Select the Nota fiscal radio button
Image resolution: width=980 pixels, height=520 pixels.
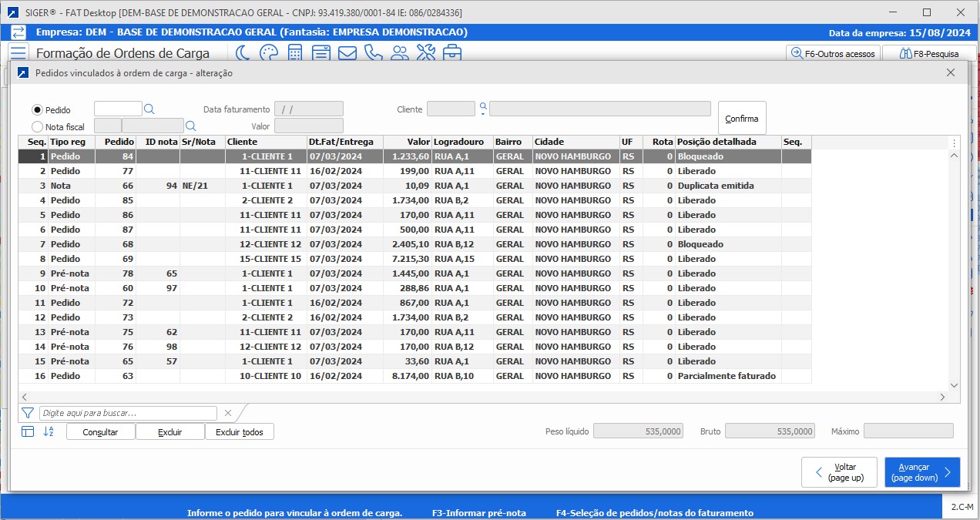(37, 126)
